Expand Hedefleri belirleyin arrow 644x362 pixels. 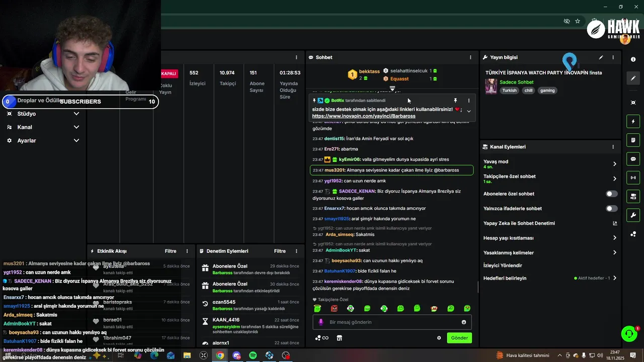(614, 278)
